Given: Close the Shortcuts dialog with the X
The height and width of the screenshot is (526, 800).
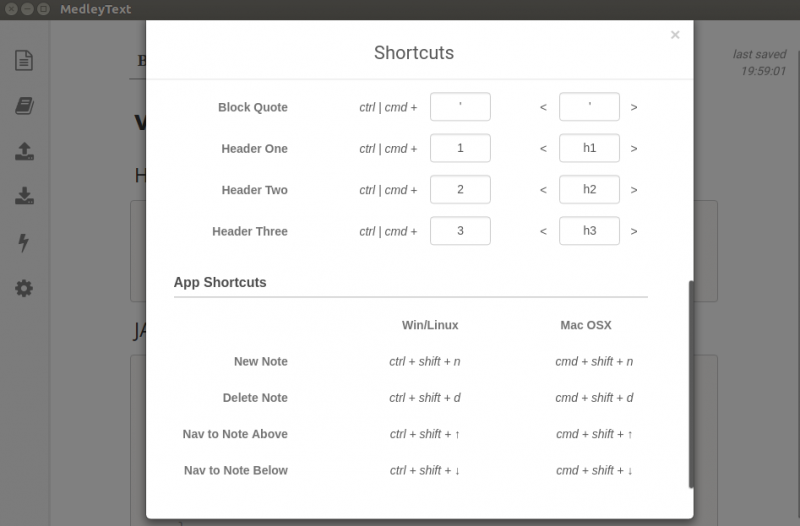Looking at the screenshot, I should pos(675,35).
